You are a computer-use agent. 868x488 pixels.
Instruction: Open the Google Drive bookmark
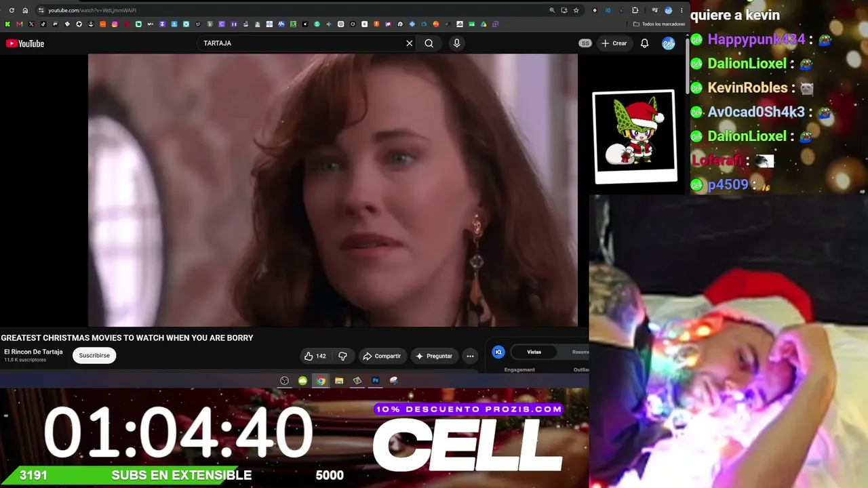484,24
